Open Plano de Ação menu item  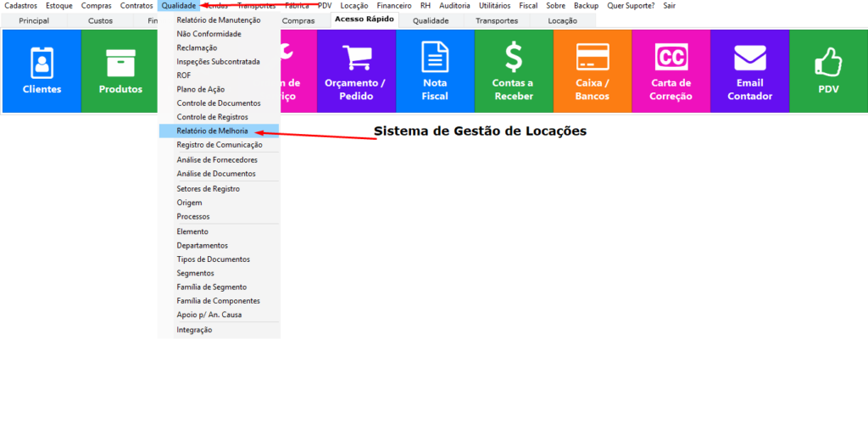coord(200,89)
